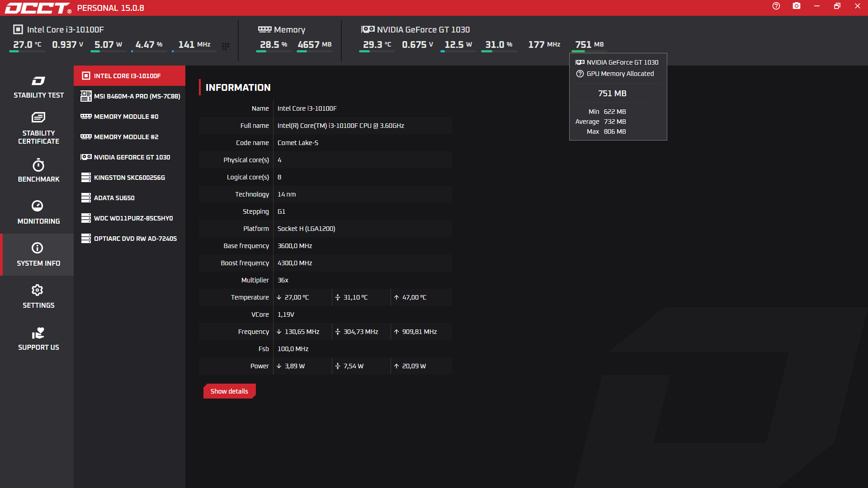This screenshot has height=488, width=868.
Task: Click the CPU temperature 27.0 °C readout
Action: click(27, 45)
